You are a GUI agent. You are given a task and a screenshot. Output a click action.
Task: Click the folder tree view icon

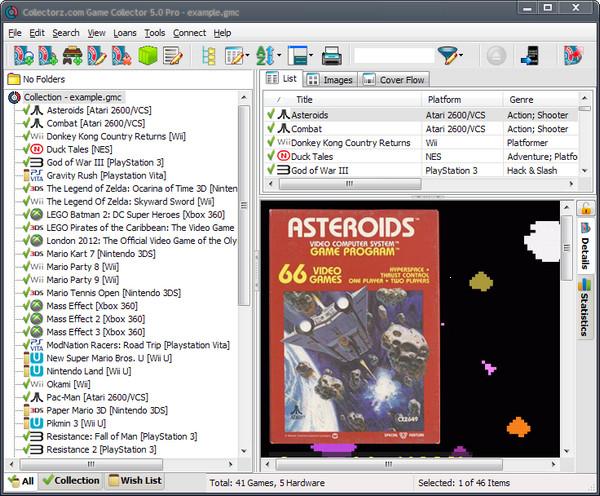209,56
